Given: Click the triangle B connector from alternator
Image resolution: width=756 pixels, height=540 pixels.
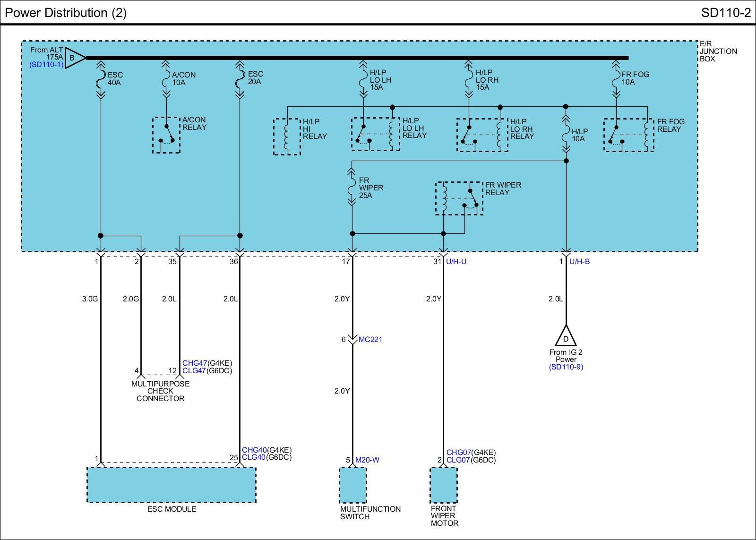Looking at the screenshot, I should coord(74,58).
